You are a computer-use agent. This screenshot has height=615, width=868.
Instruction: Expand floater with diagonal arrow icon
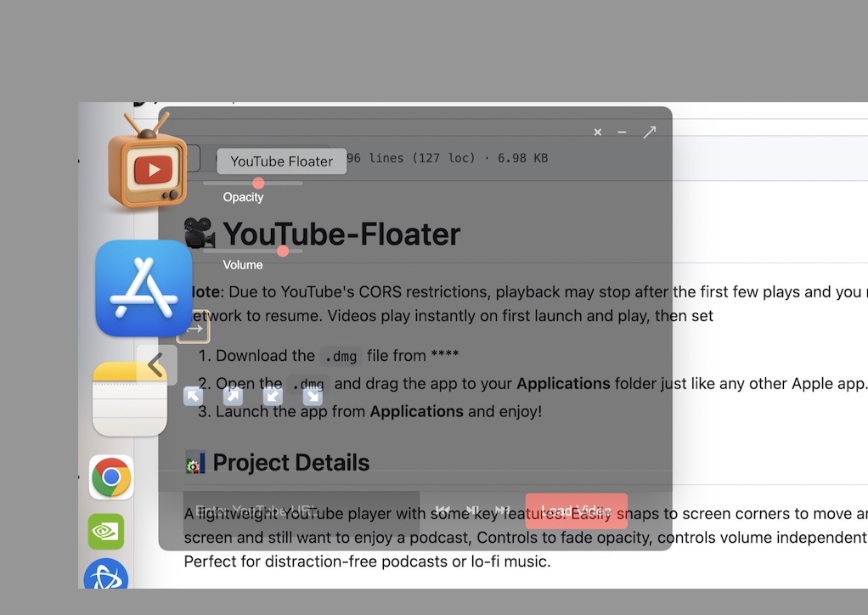coord(650,132)
